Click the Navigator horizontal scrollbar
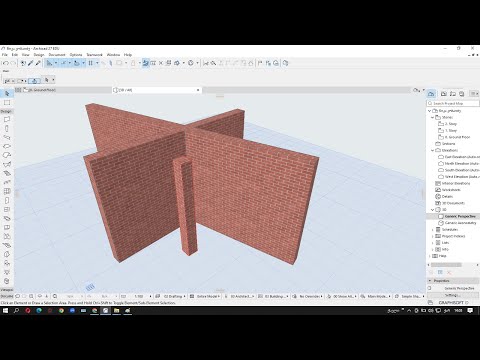 pyautogui.click(x=447, y=265)
